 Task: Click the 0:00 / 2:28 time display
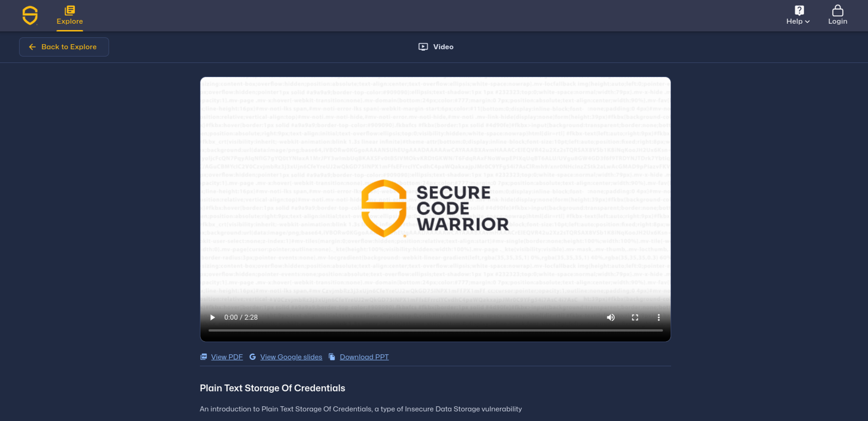coord(241,317)
